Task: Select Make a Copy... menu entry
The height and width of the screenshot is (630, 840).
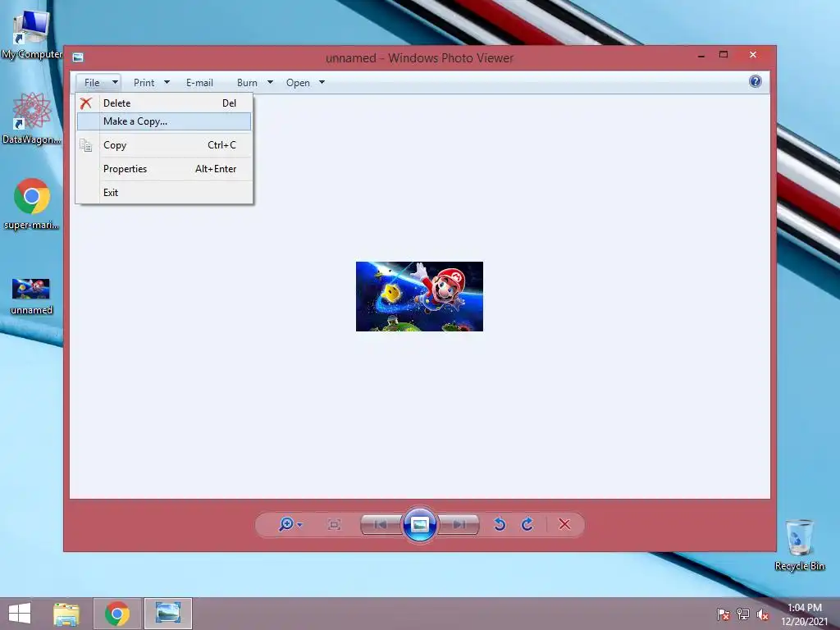Action: coord(164,121)
